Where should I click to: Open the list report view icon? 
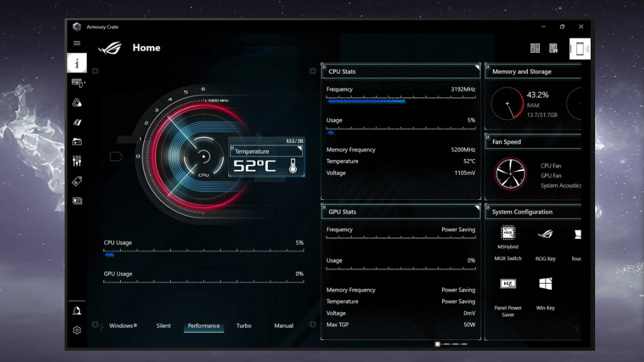pyautogui.click(x=554, y=48)
